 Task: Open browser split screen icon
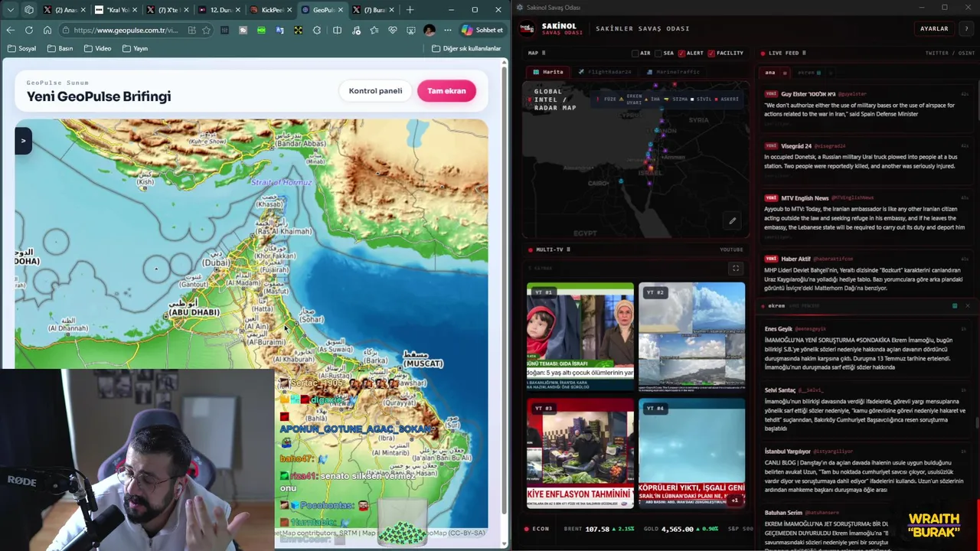pyautogui.click(x=337, y=30)
